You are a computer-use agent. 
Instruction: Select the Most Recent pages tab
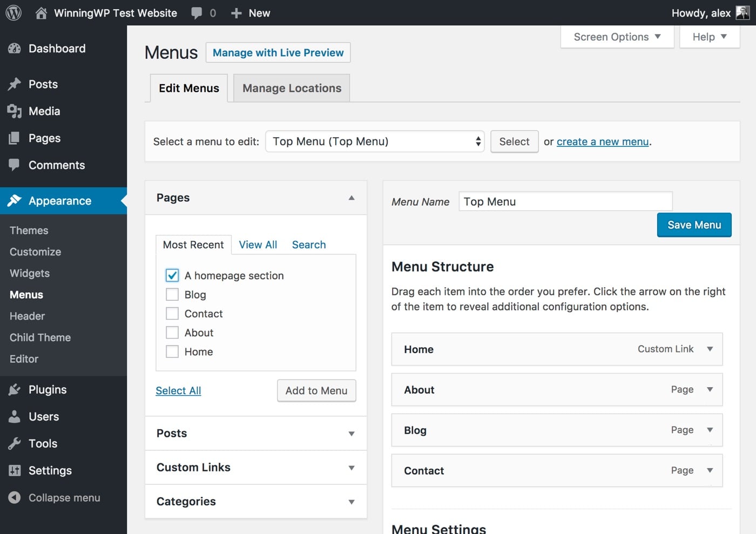(x=193, y=245)
